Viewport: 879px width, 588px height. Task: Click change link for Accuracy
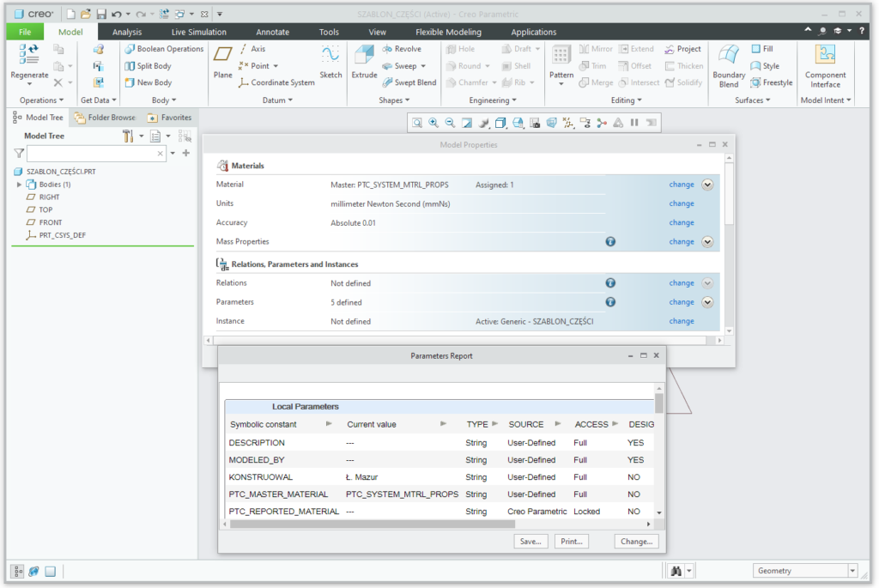tap(681, 222)
